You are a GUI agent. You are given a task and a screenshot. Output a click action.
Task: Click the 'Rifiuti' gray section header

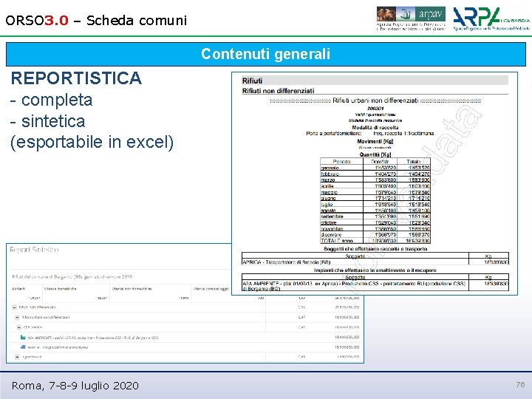tap(375, 81)
